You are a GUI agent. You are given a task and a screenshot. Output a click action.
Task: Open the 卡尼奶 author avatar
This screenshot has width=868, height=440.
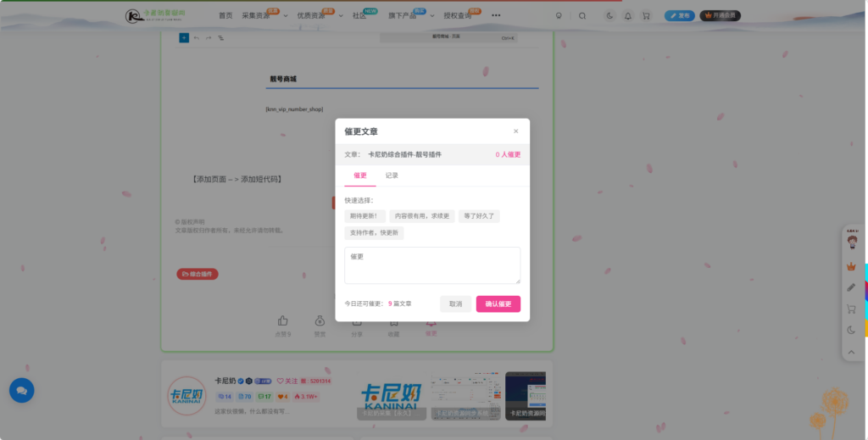click(186, 396)
